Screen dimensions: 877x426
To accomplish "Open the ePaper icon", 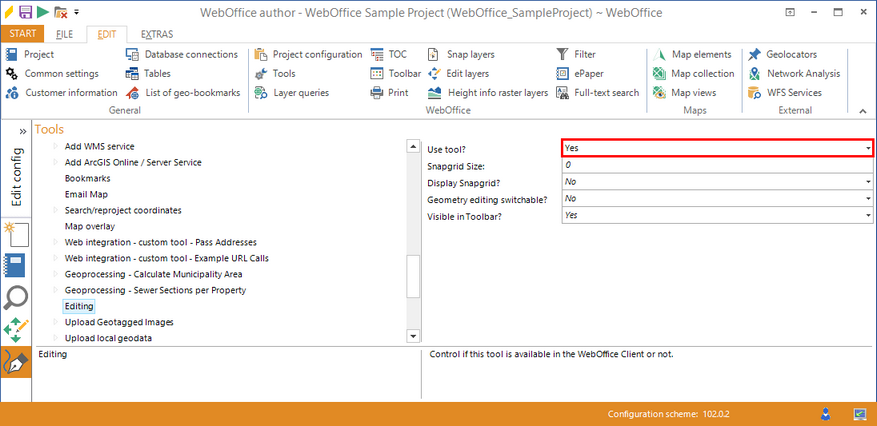I will coord(562,73).
